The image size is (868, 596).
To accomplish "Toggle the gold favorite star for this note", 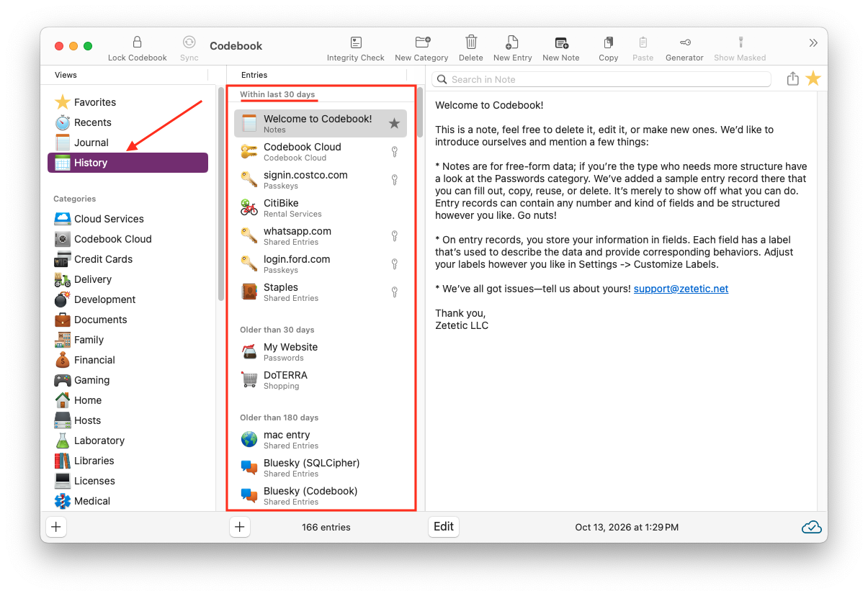I will [813, 78].
